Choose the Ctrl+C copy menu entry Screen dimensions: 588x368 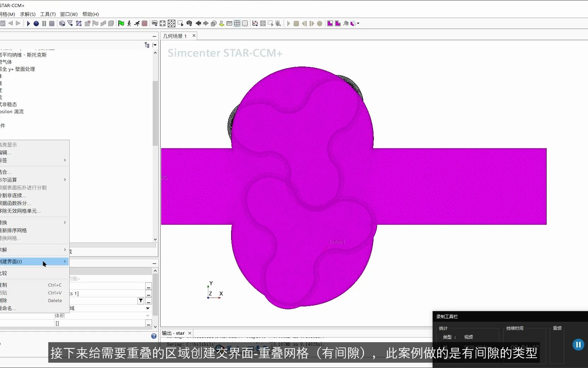point(34,285)
